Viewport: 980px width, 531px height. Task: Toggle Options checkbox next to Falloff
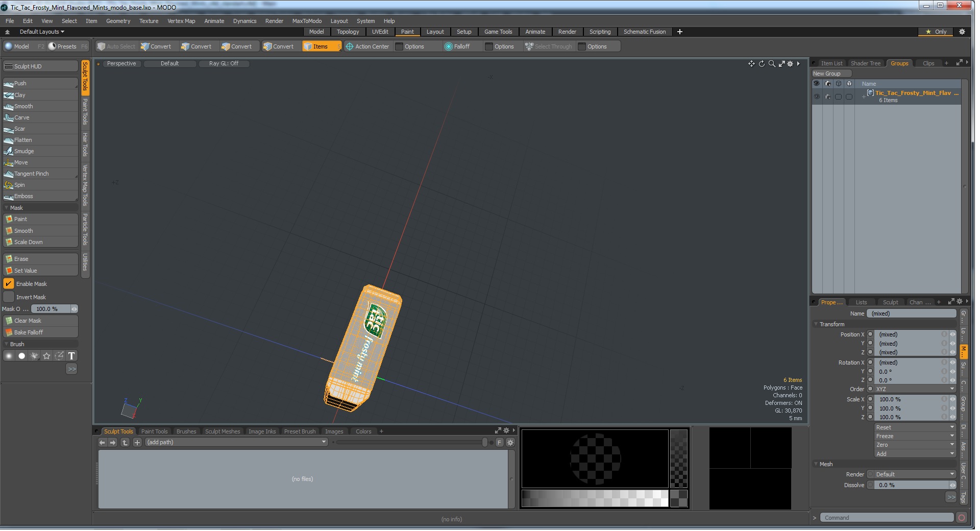pyautogui.click(x=489, y=46)
